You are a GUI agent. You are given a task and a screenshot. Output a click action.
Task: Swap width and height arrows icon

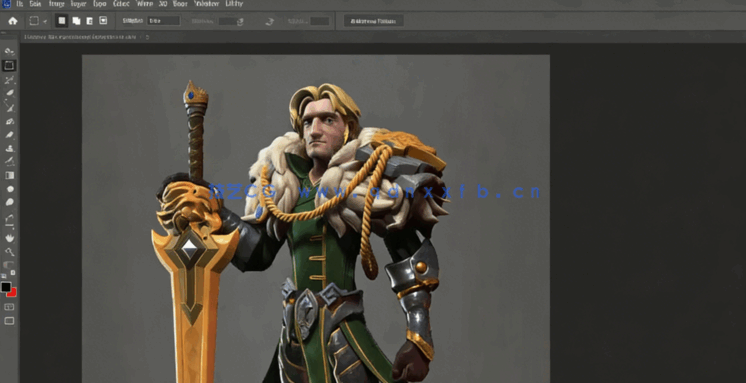(x=270, y=21)
